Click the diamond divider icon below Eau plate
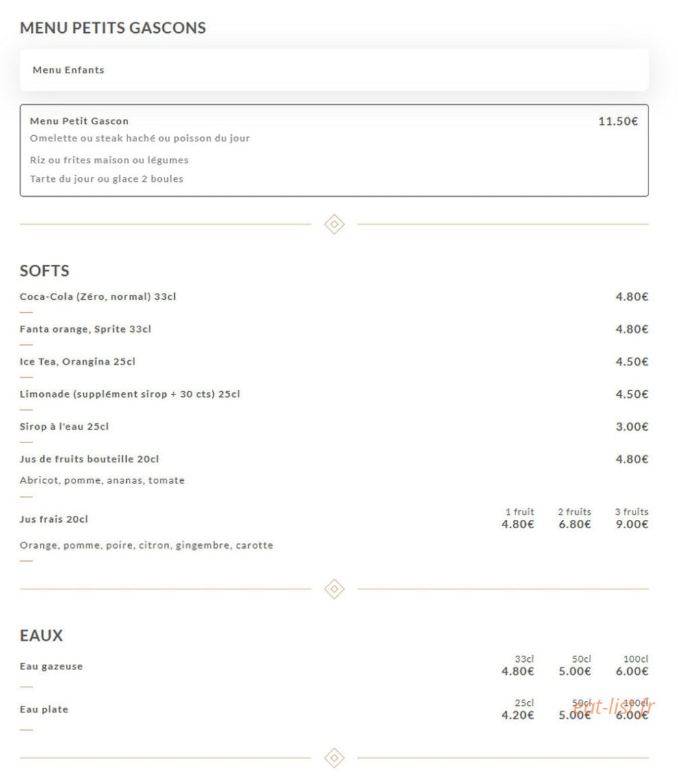 pyautogui.click(x=334, y=757)
